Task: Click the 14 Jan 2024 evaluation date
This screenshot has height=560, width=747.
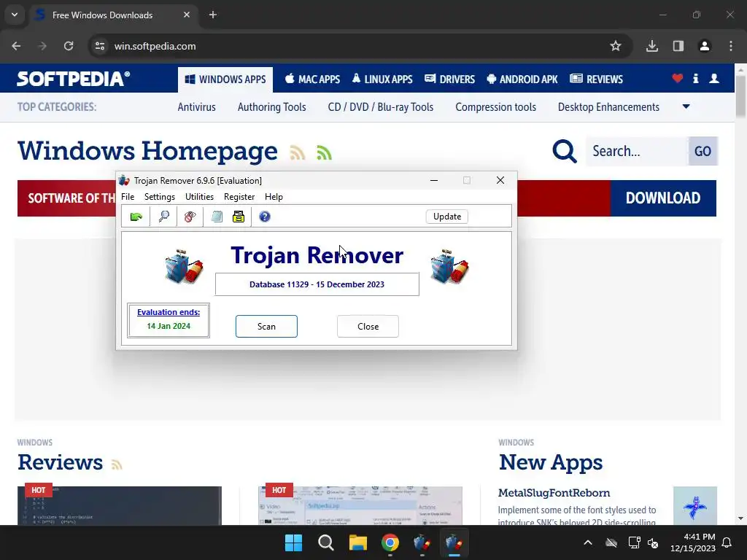Action: (x=169, y=326)
